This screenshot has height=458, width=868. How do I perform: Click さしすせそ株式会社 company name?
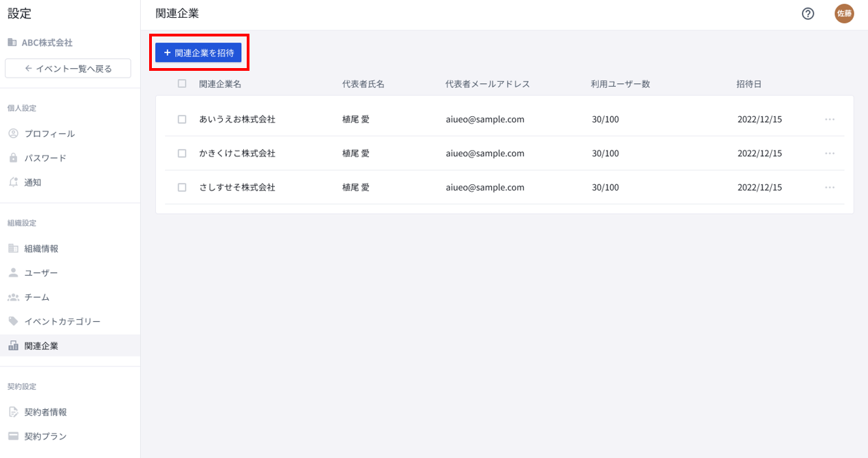pos(237,187)
